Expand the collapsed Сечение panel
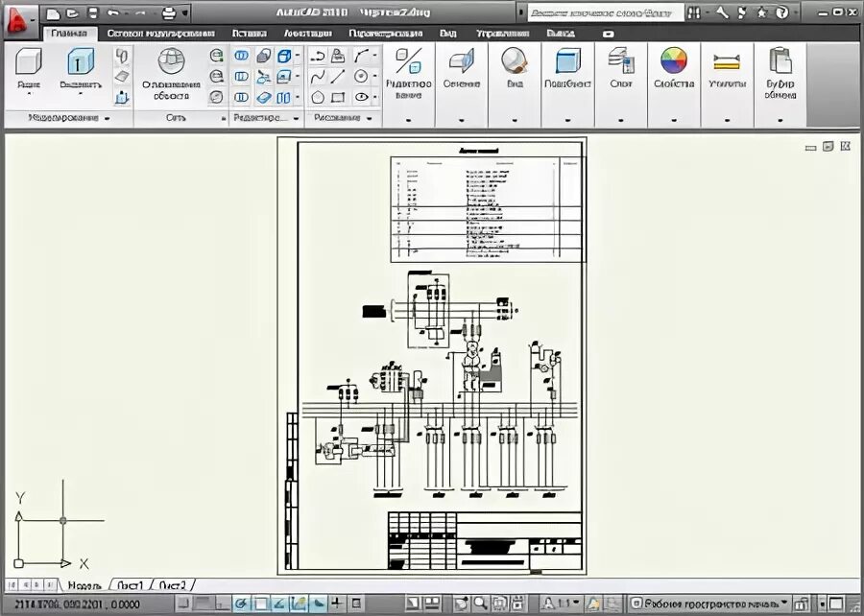The image size is (864, 616). [461, 84]
